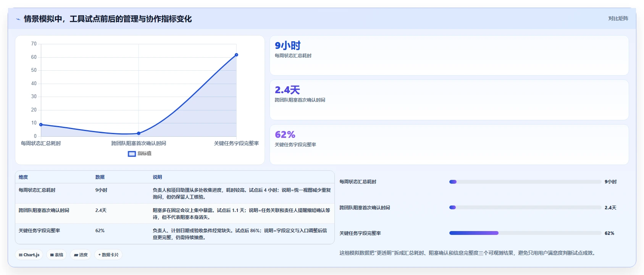Viewport: 644px width, 275px height.
Task: Click the 维度 column header
Action: click(23, 177)
